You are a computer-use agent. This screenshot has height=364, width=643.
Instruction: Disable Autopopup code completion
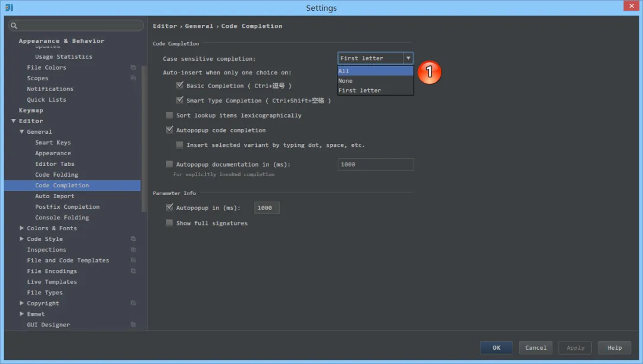pyautogui.click(x=169, y=130)
